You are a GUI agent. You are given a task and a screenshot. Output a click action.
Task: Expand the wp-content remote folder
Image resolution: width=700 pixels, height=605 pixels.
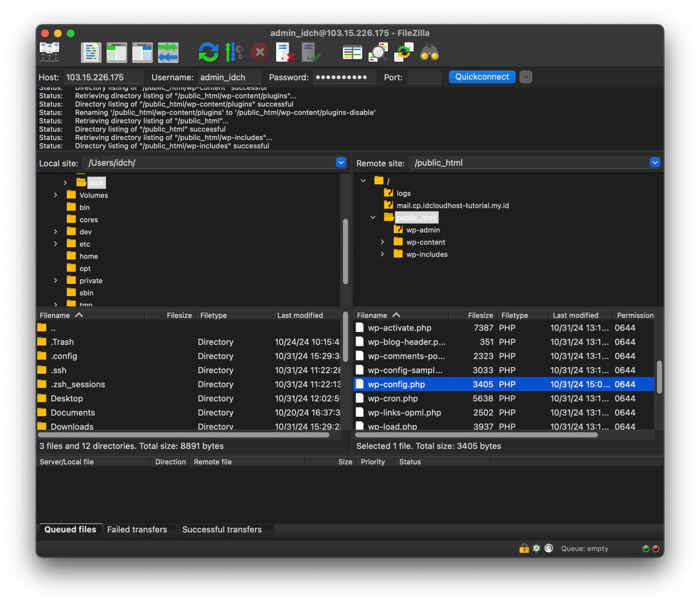382,242
